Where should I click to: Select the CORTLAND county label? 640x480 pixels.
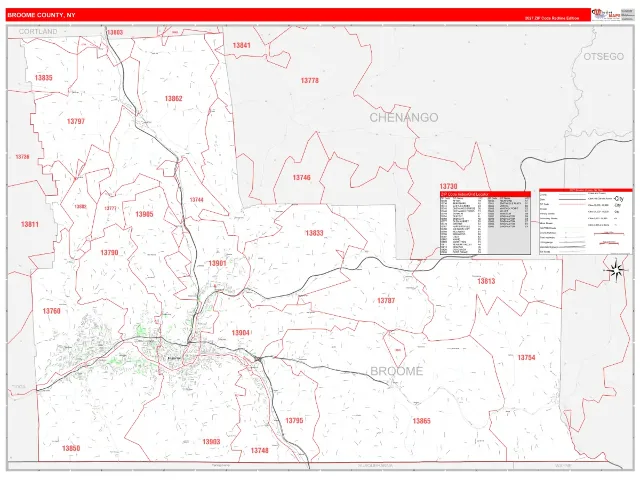(x=38, y=31)
